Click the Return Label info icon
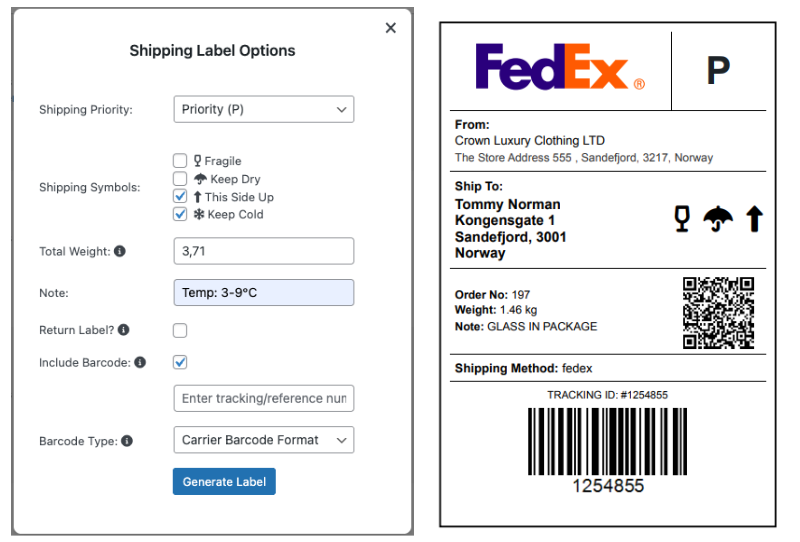The image size is (800, 542). (x=124, y=330)
